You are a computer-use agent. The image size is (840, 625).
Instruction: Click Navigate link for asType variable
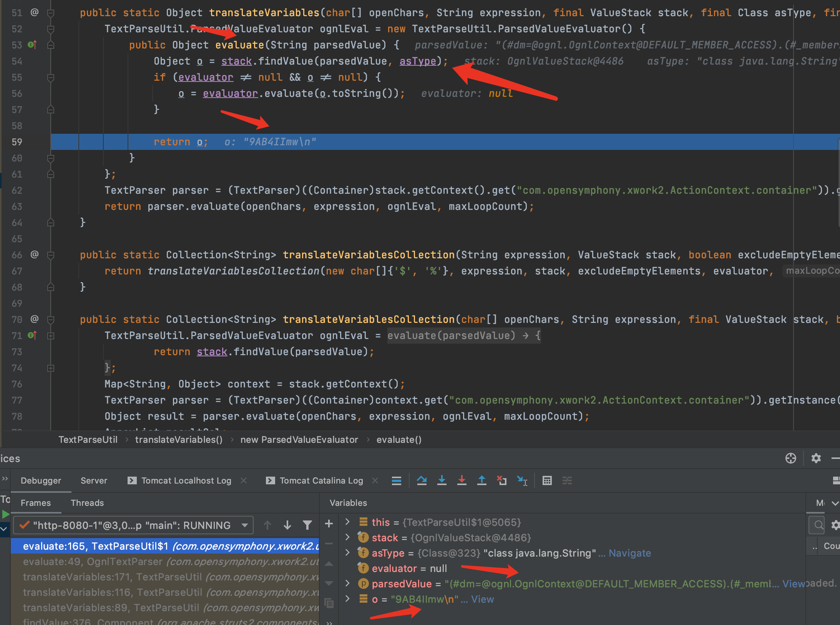pyautogui.click(x=630, y=553)
